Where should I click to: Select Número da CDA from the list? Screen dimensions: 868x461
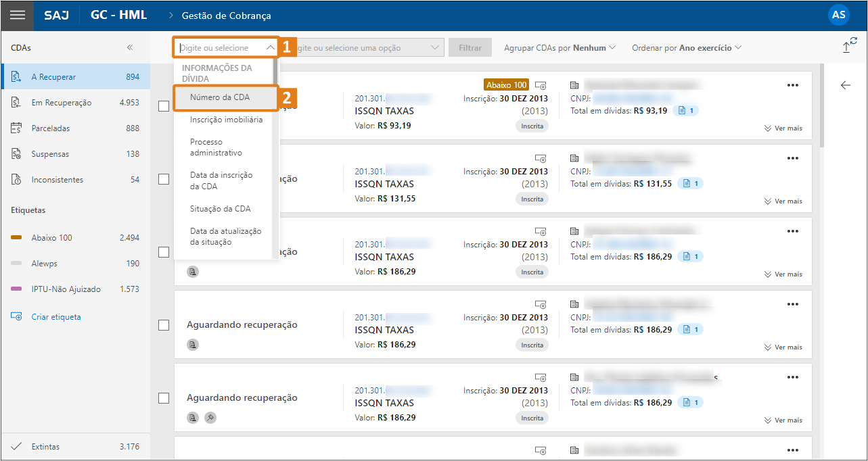pos(225,97)
